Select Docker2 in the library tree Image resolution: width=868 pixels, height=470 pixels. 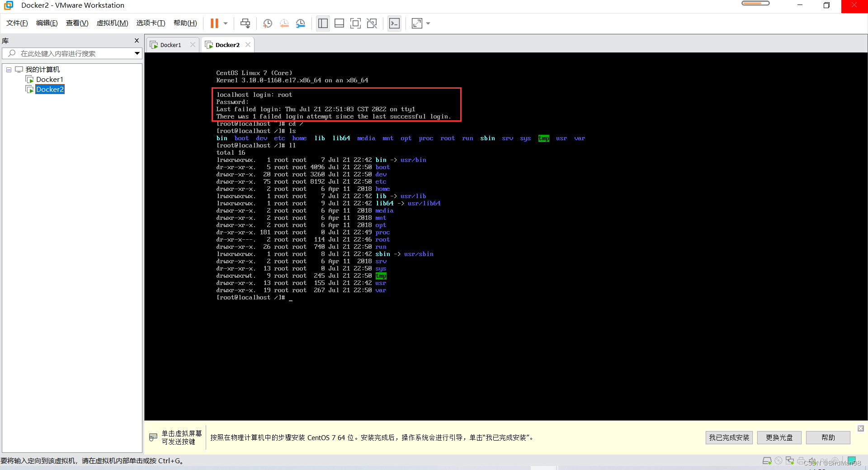click(50, 89)
